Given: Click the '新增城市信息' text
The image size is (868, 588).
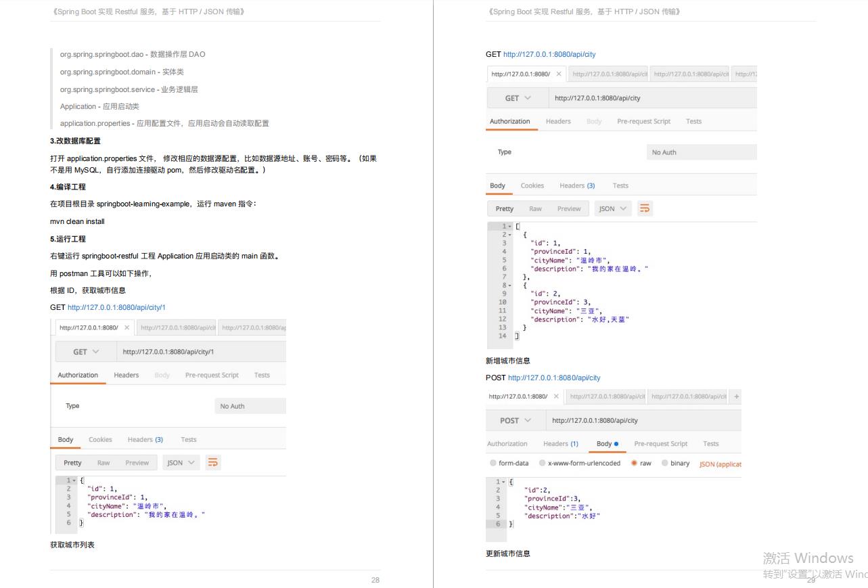Looking at the screenshot, I should (508, 361).
